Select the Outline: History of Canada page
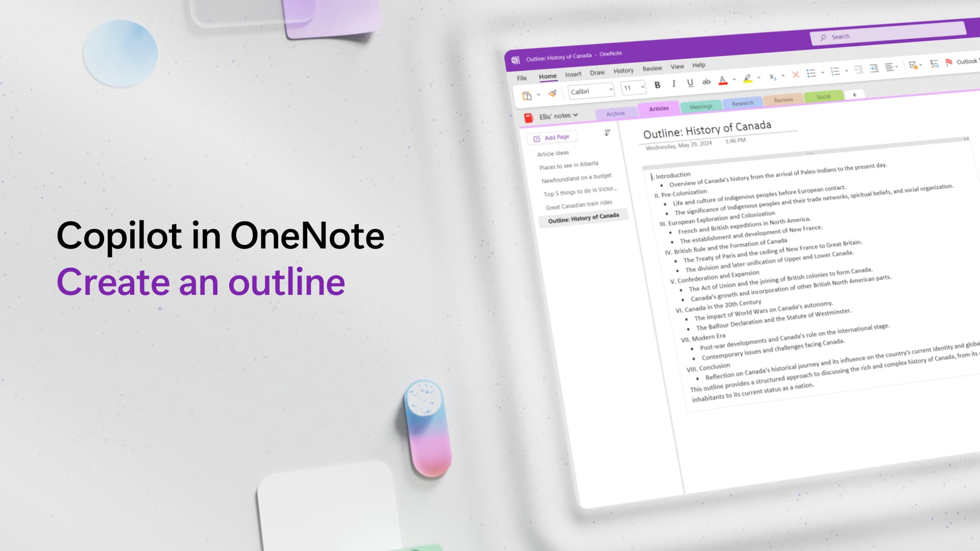980x551 pixels. pyautogui.click(x=583, y=216)
